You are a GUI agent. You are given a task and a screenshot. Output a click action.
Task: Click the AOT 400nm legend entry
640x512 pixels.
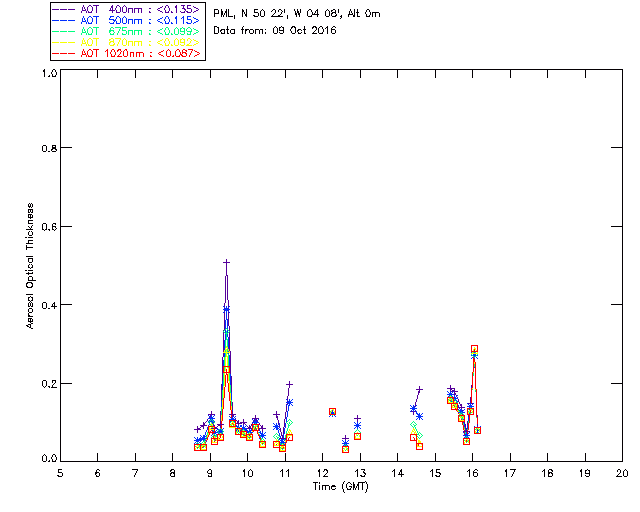pos(126,9)
